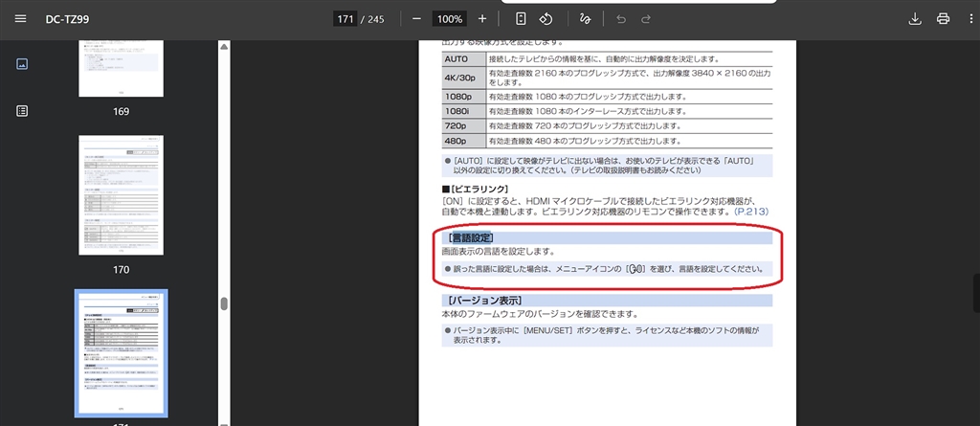The image size is (980, 426).
Task: Click the page number field showing 171
Action: [345, 19]
